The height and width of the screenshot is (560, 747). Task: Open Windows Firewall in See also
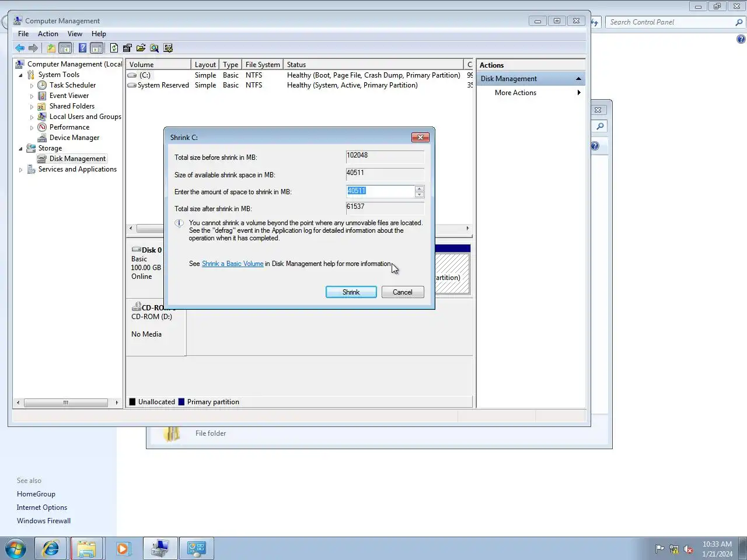pos(44,521)
